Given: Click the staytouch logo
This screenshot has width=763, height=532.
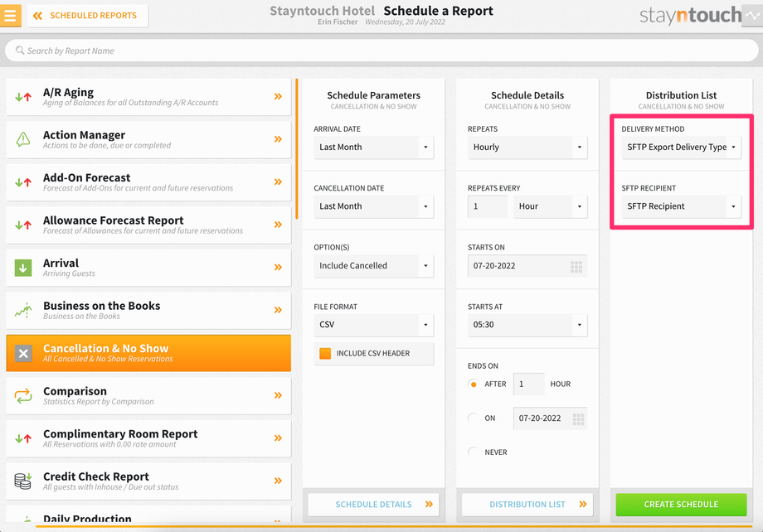Looking at the screenshot, I should [690, 16].
